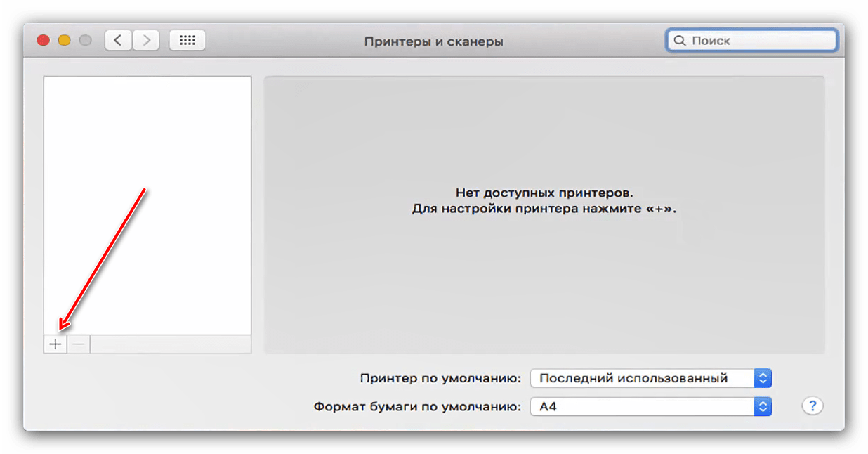Click blue arrows of the default printer popup
The width and height of the screenshot is (868, 454).
(763, 378)
